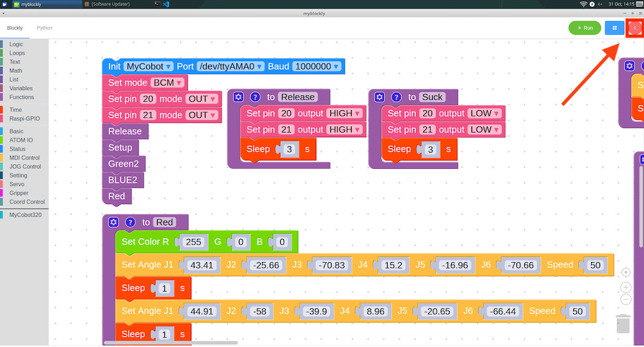Select the BLUE2 function call block

122,180
